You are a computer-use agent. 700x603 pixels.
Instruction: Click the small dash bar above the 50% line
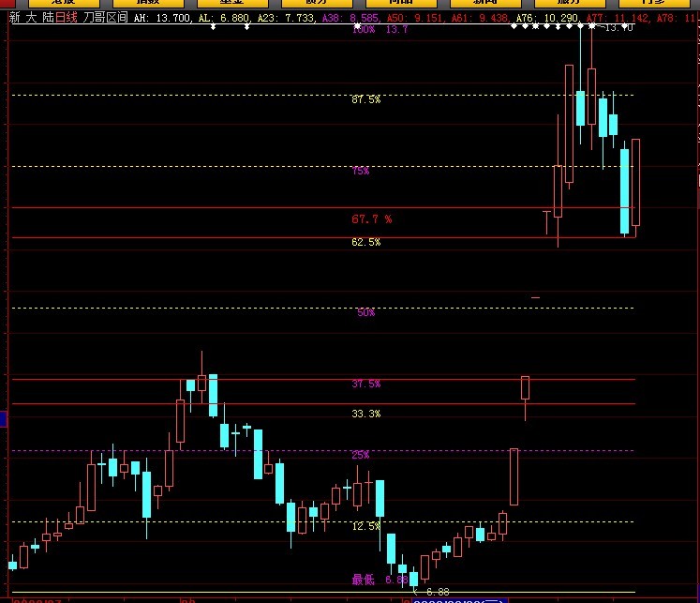click(536, 297)
